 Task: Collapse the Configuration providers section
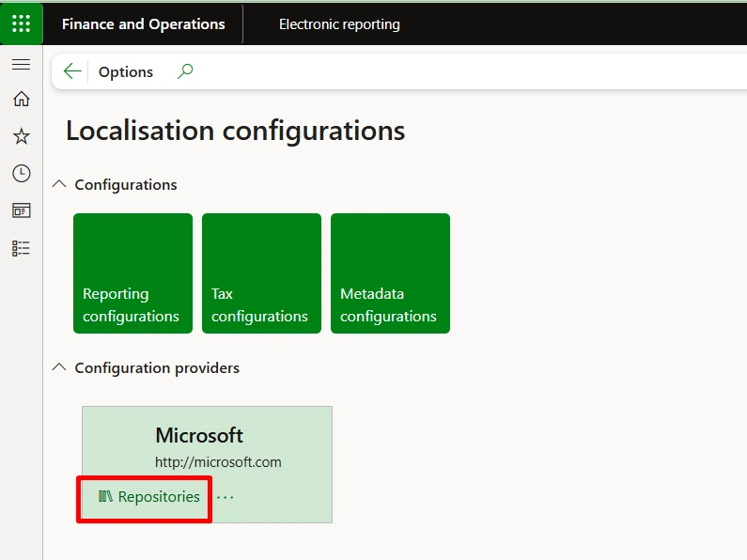(x=59, y=367)
